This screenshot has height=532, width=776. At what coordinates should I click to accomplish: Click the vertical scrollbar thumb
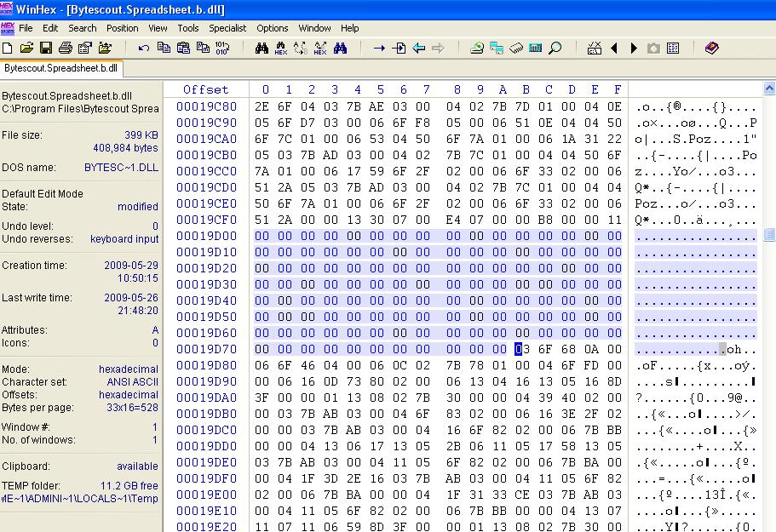[x=769, y=234]
